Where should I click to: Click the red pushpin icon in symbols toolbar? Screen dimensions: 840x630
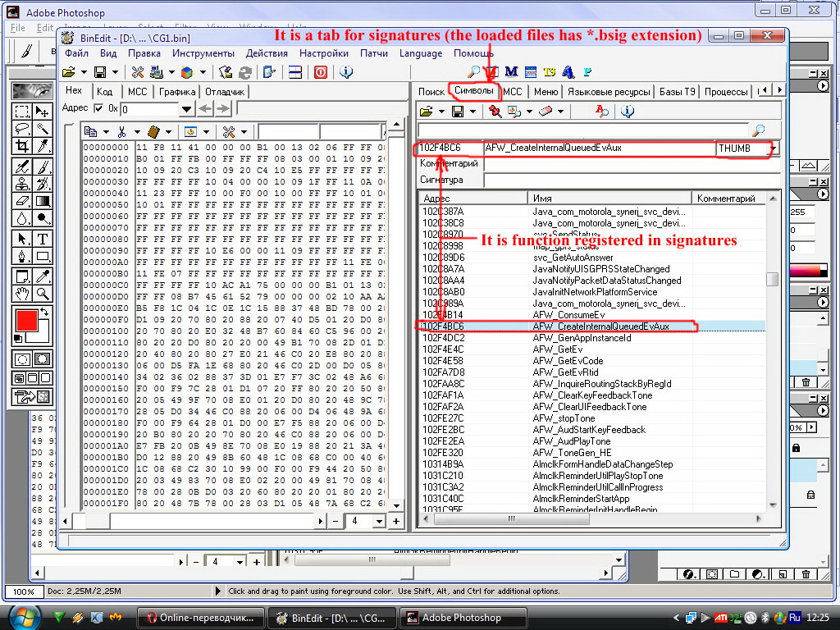pyautogui.click(x=495, y=112)
